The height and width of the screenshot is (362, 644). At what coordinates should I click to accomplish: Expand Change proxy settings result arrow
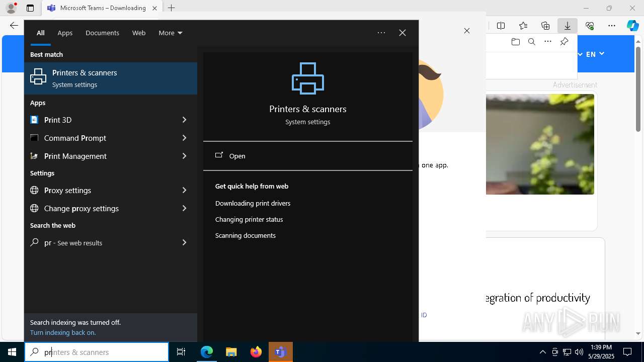point(184,208)
